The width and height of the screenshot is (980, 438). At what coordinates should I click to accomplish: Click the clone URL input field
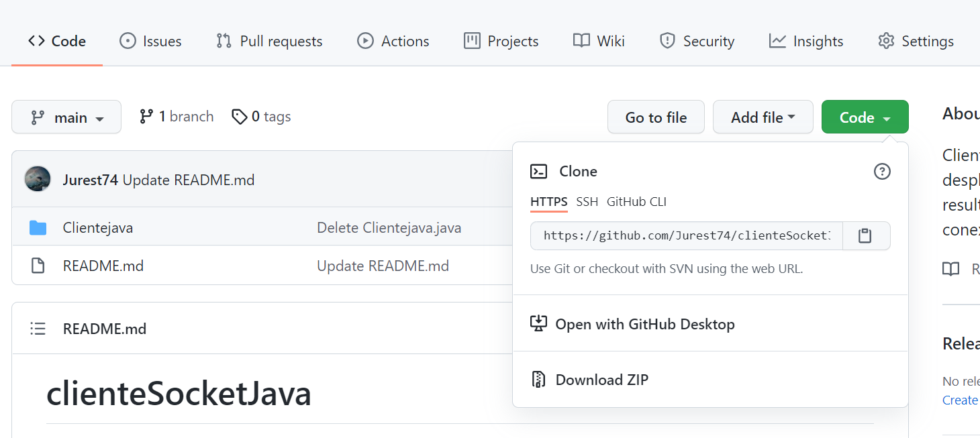click(x=686, y=236)
